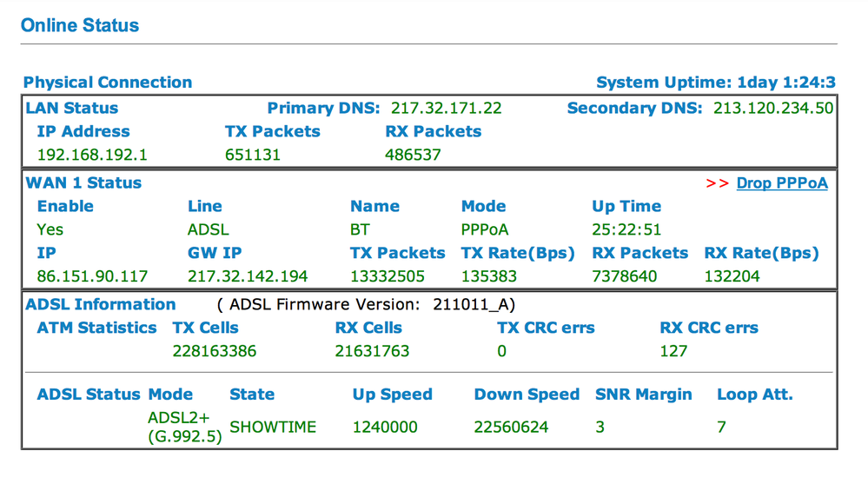Click the ADSL2+ (G.992.5) mode text
868x491 pixels.
[x=185, y=428]
